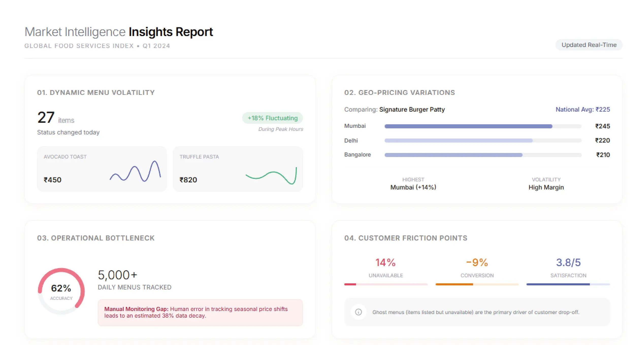Select the Delhi price bar
Image resolution: width=635 pixels, height=364 pixels.
click(x=482, y=141)
